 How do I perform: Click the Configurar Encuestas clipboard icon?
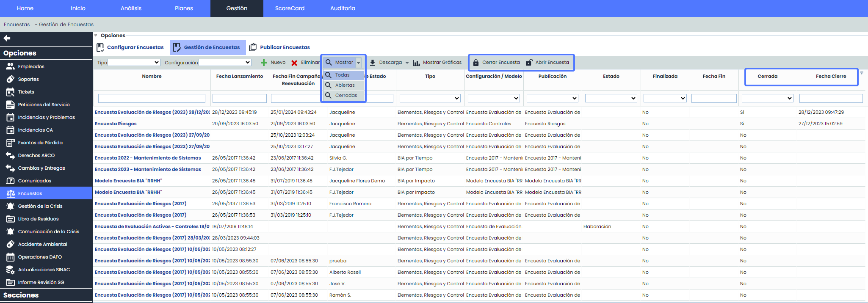100,47
